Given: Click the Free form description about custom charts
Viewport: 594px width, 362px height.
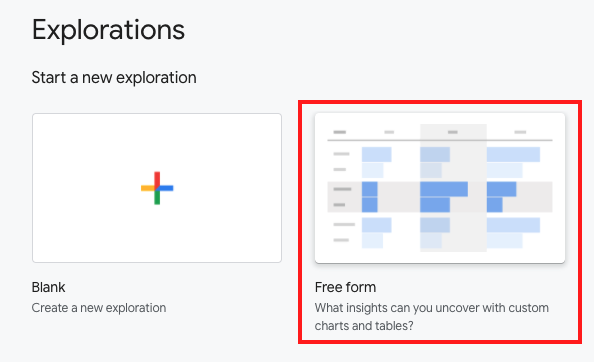Looking at the screenshot, I should (x=431, y=317).
